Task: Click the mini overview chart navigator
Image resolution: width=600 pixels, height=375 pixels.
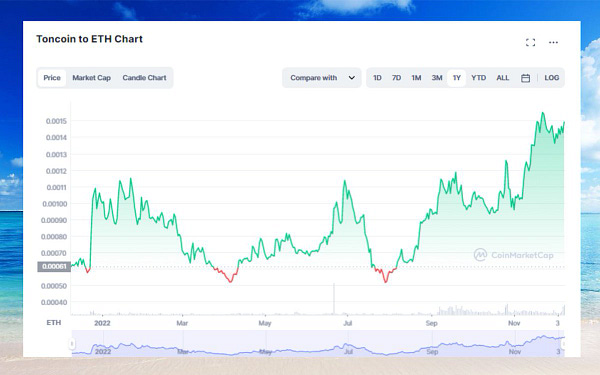Action: click(x=318, y=344)
